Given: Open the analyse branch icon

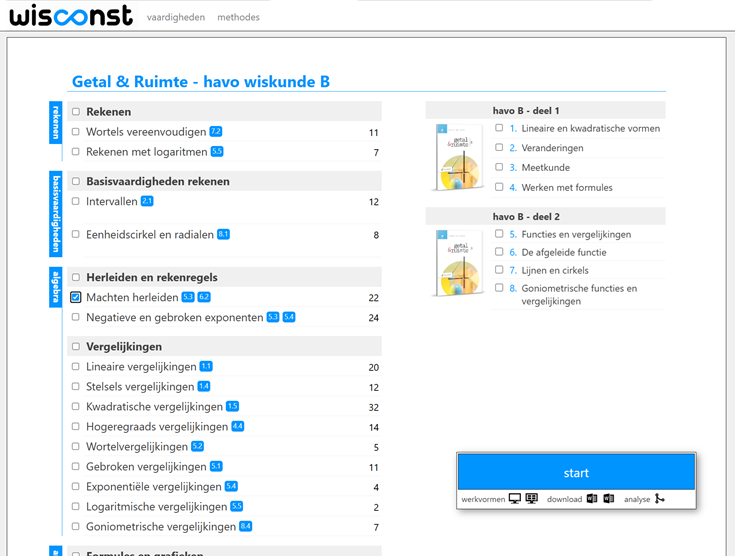Looking at the screenshot, I should tap(660, 498).
